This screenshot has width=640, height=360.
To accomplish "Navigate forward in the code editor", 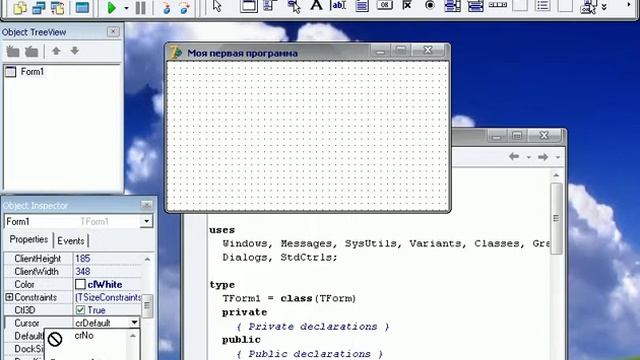I will click(542, 157).
